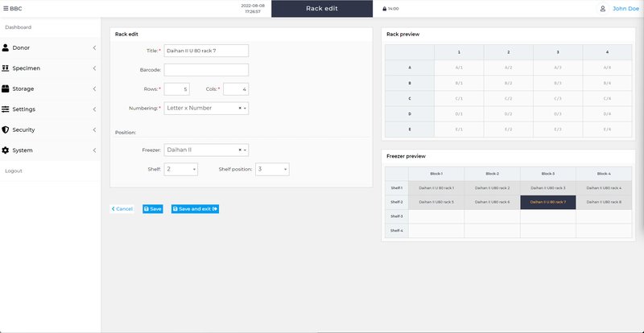
Task: Click the Save and exit button
Action: 195,209
